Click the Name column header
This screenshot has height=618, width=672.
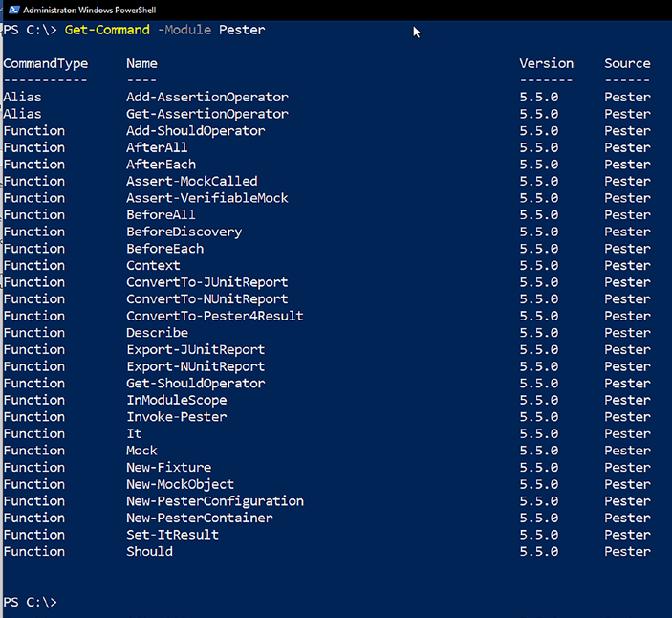click(141, 63)
